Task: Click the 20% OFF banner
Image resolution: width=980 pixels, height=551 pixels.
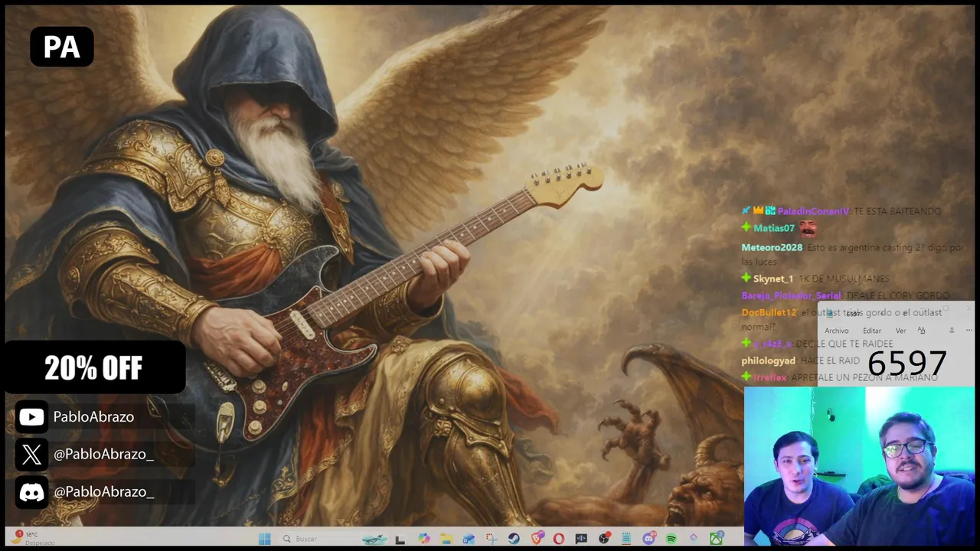Action: (93, 368)
